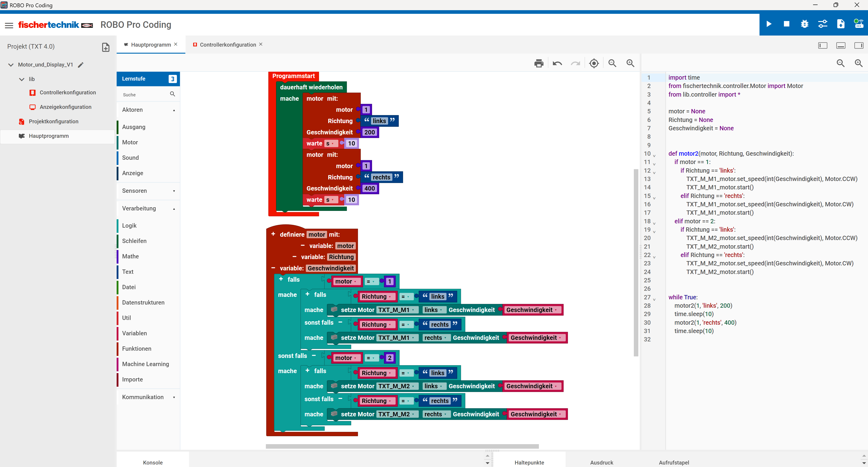Collapse the Aktoren category
Image resolution: width=868 pixels, height=467 pixels.
pos(148,110)
